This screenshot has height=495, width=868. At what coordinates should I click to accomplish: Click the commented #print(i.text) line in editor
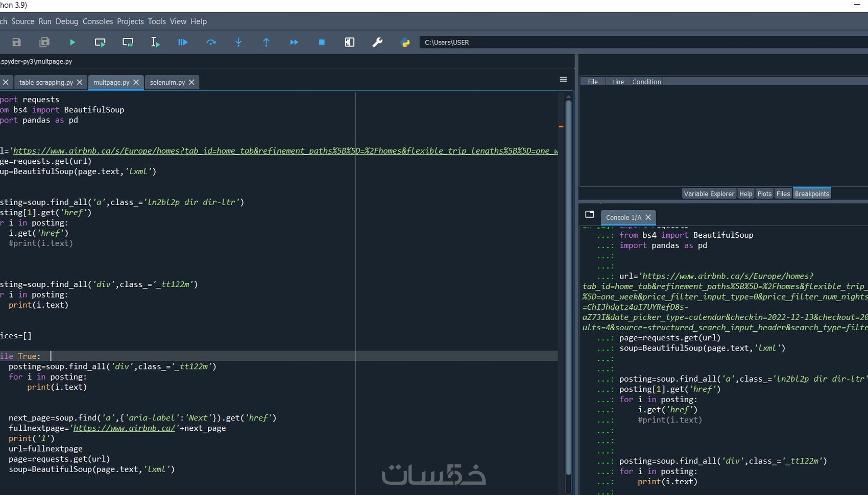click(41, 243)
